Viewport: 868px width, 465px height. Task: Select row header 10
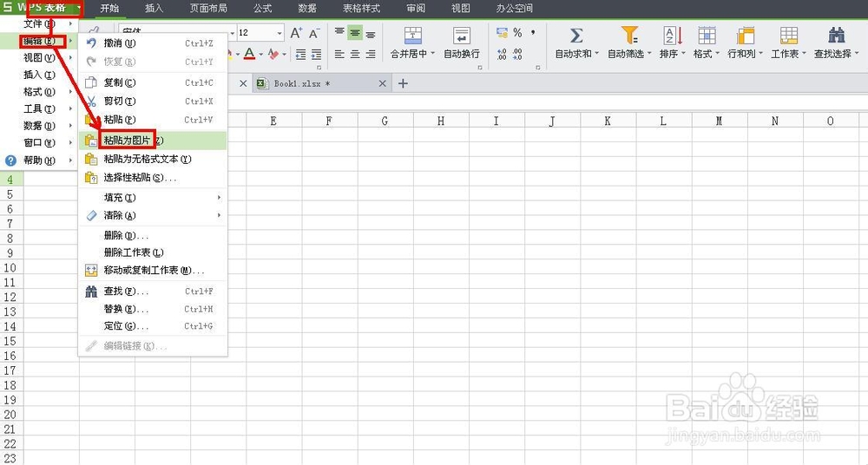(10, 268)
